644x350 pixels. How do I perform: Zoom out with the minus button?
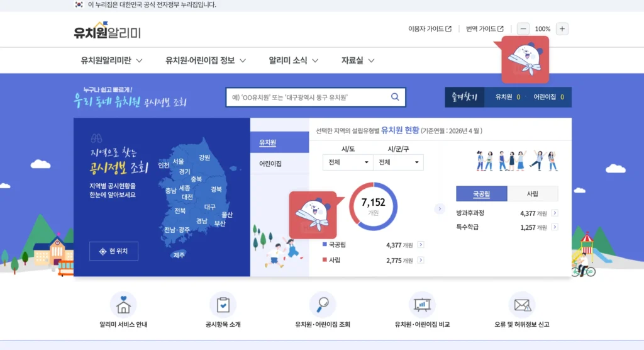pos(523,29)
